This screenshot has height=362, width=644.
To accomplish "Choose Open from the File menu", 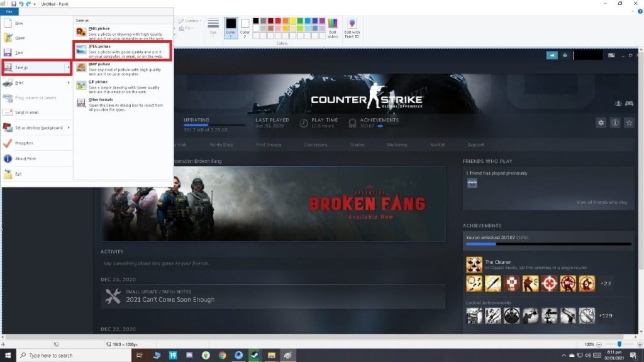I will click(37, 38).
